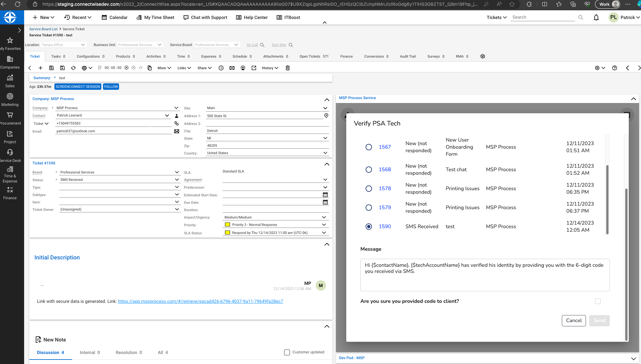This screenshot has width=641, height=364.
Task: Delete the ticket with the trash icon
Action: point(287,68)
